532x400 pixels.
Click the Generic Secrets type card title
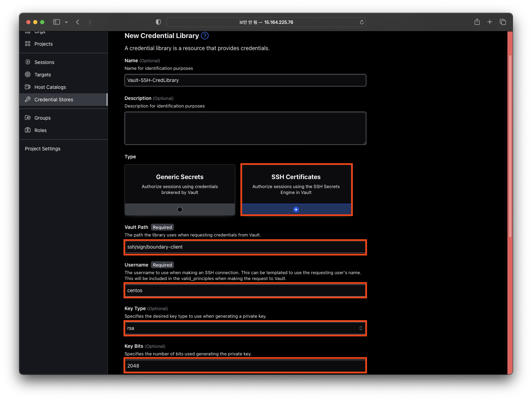(x=180, y=177)
